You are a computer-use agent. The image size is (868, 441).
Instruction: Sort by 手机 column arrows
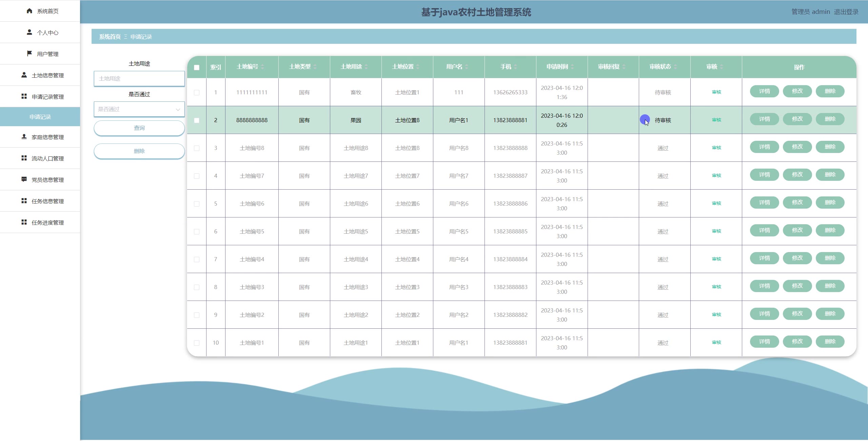pyautogui.click(x=515, y=67)
